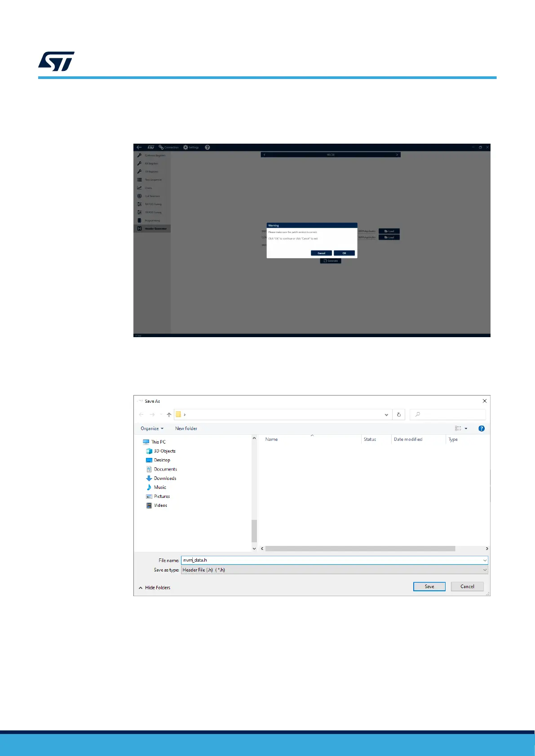Expand the File name dropdown arrow
535x756 pixels.
(x=485, y=560)
